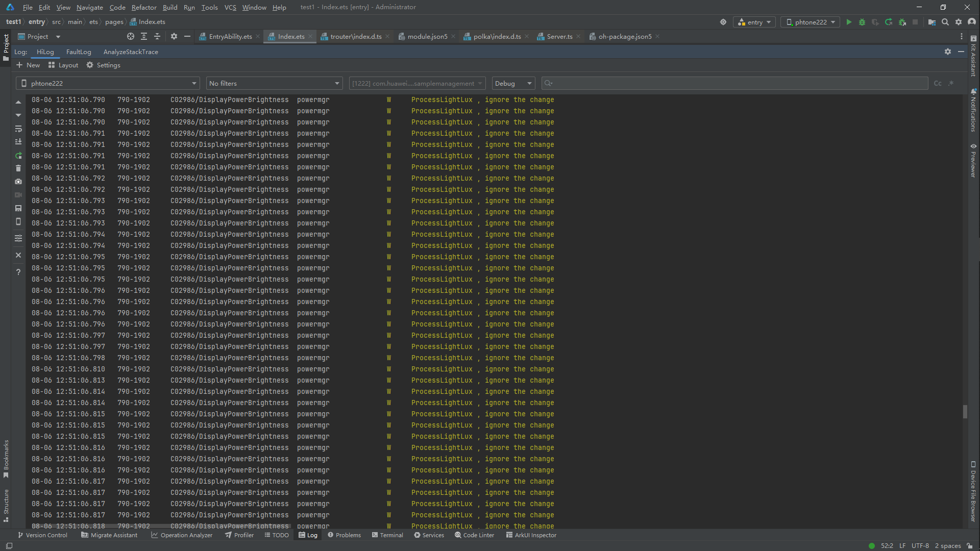Close the log session with X icon
Screen dimensions: 980x551
pos(18,255)
